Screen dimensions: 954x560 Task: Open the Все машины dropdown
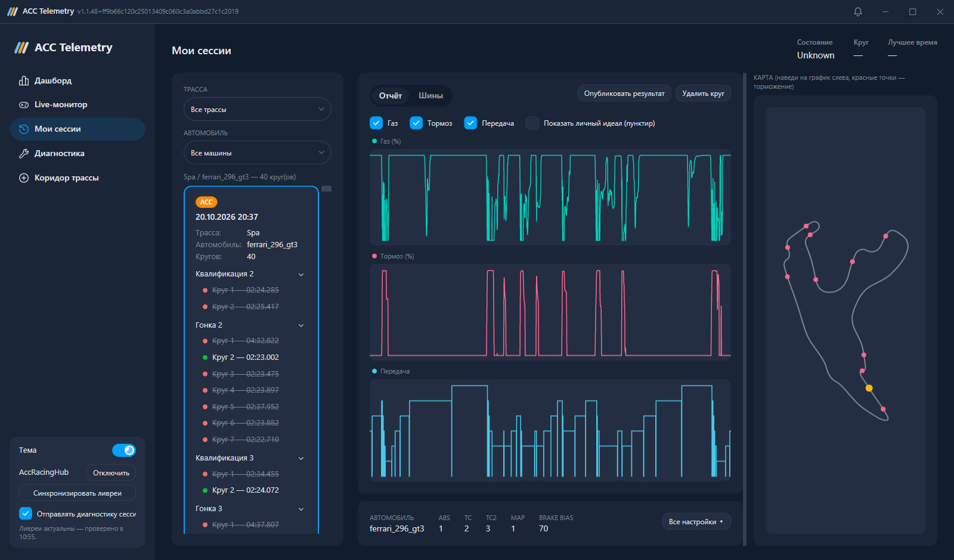coord(258,153)
